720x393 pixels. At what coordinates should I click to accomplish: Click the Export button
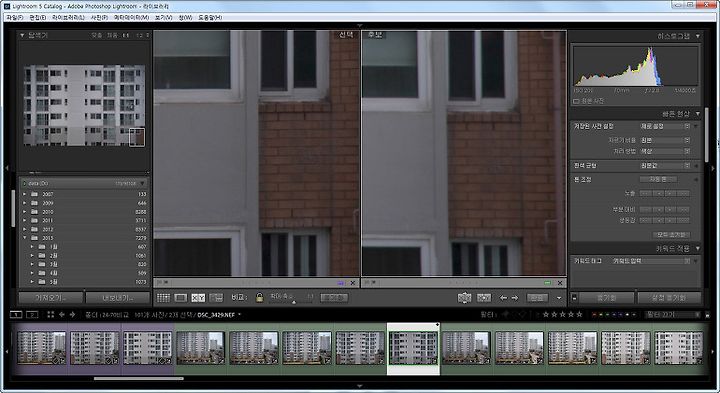pyautogui.click(x=118, y=298)
